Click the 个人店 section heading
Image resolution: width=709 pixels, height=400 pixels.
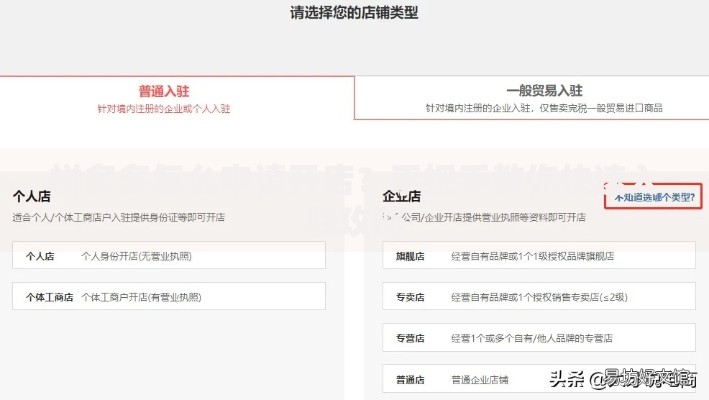coord(32,196)
